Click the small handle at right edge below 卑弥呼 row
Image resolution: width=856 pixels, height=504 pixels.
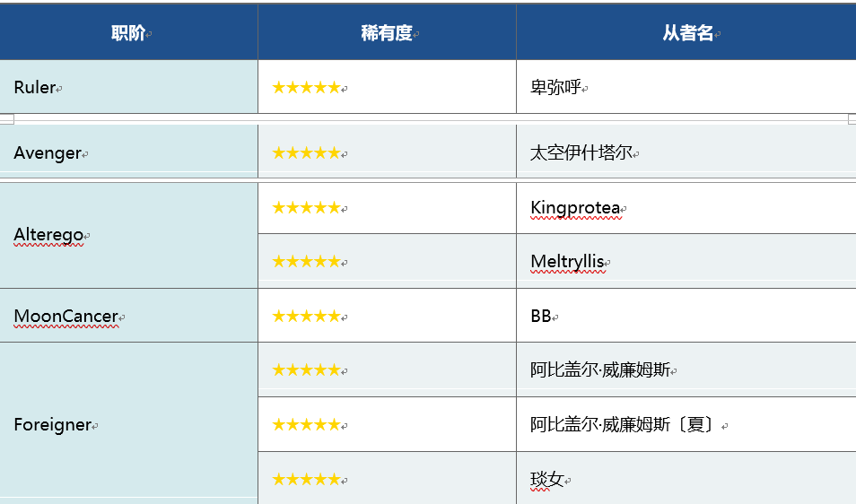(x=852, y=119)
